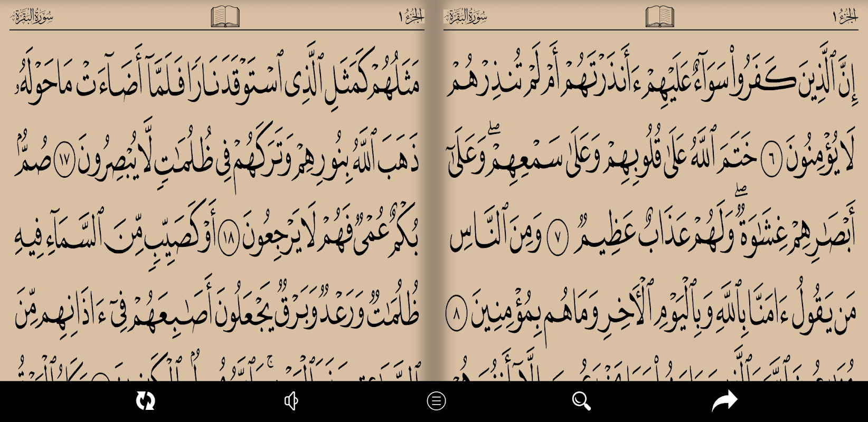Select verse number 6 marker
The height and width of the screenshot is (422, 868).
[x=771, y=159]
